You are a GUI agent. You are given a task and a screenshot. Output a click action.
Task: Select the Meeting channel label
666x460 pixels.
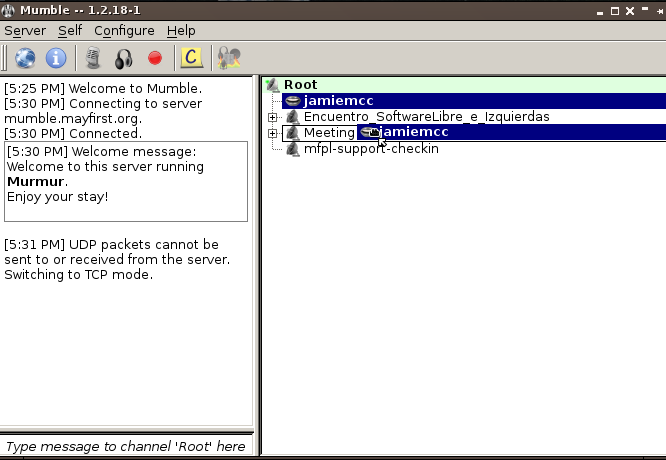pos(329,133)
